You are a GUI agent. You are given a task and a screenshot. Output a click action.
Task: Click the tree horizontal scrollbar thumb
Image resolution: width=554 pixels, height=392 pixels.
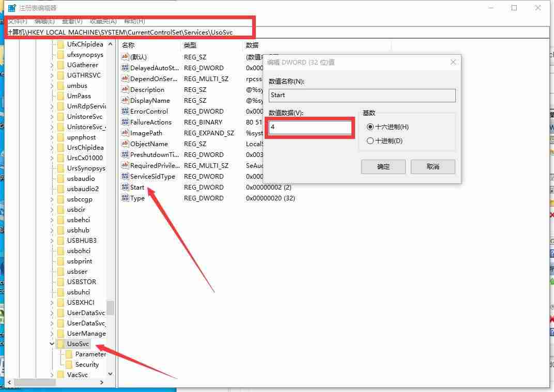(x=35, y=382)
